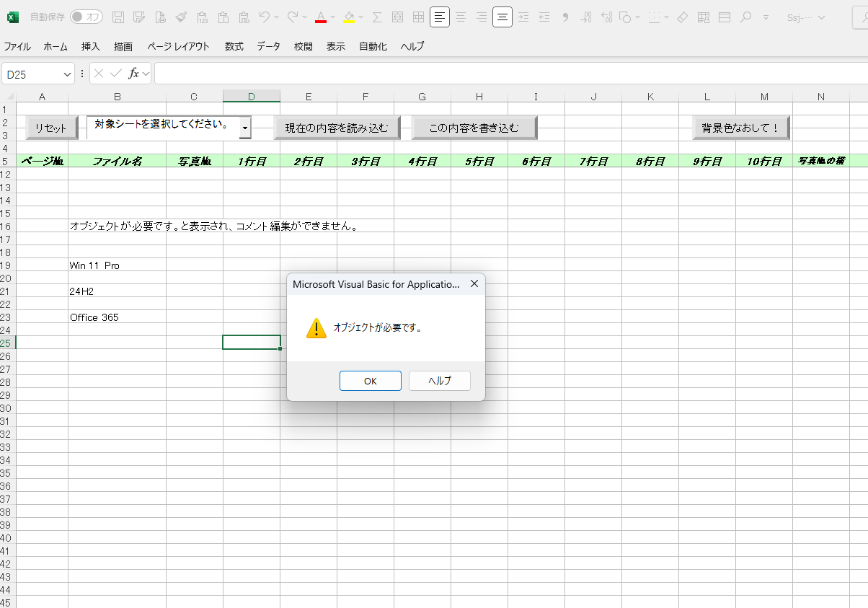
Task: Open the 数式 menu tab
Action: tap(234, 46)
